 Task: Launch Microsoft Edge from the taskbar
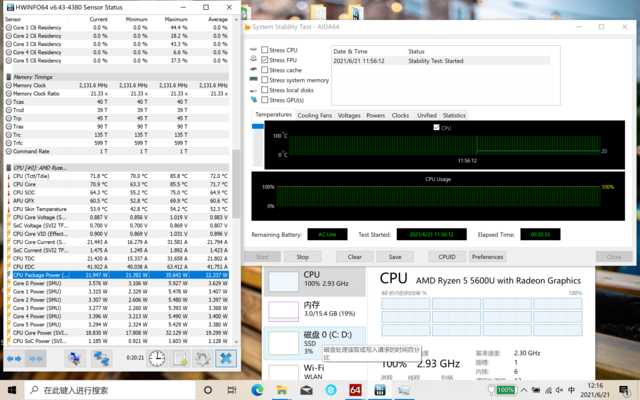(x=257, y=390)
